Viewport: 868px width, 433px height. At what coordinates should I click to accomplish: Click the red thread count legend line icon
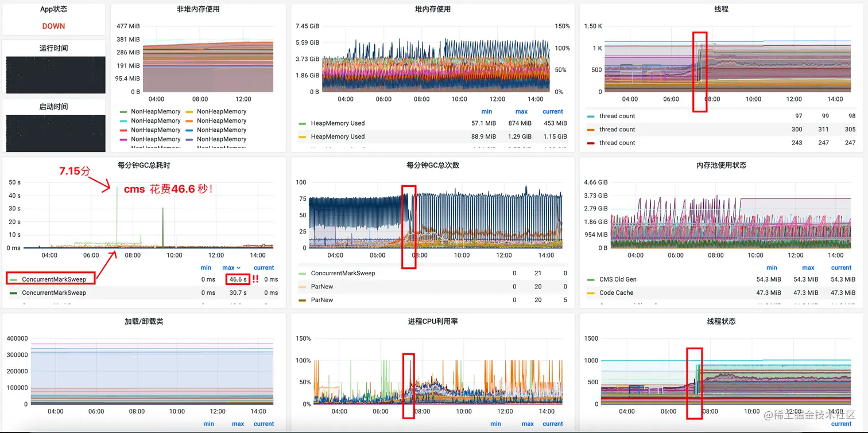tap(591, 143)
